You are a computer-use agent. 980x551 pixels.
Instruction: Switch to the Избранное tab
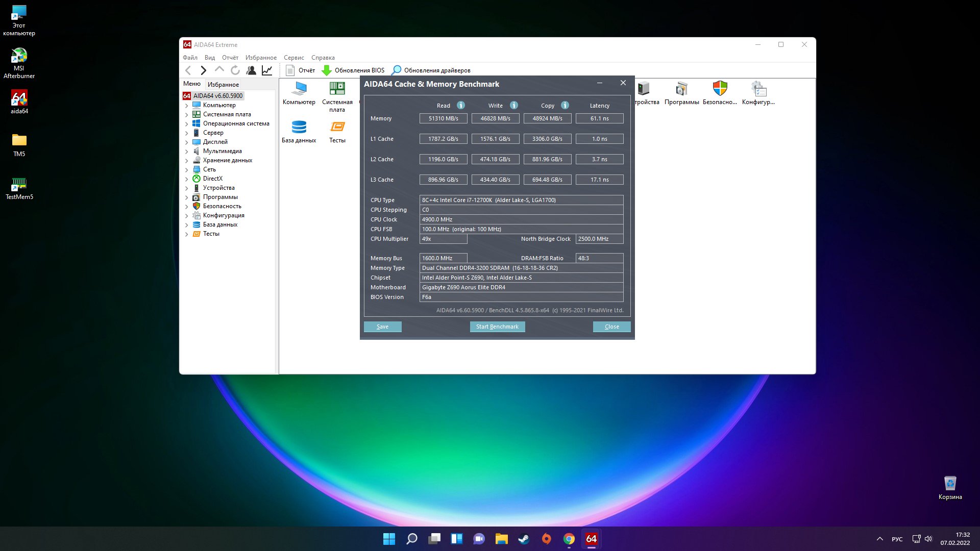pyautogui.click(x=223, y=84)
